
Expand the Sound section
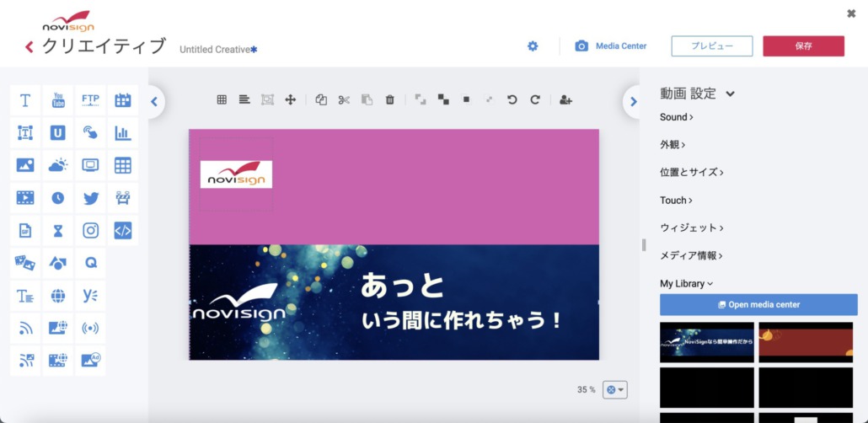pos(677,117)
